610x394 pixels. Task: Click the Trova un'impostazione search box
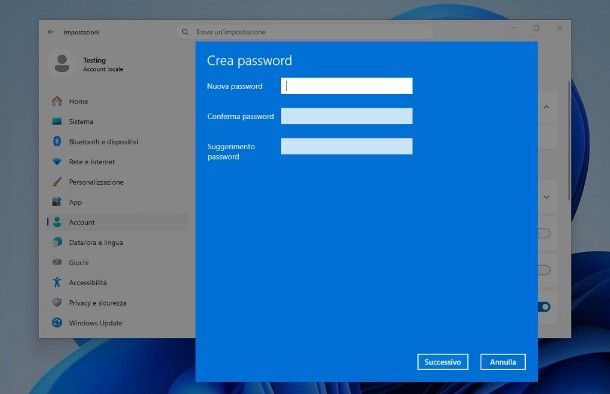[305, 32]
